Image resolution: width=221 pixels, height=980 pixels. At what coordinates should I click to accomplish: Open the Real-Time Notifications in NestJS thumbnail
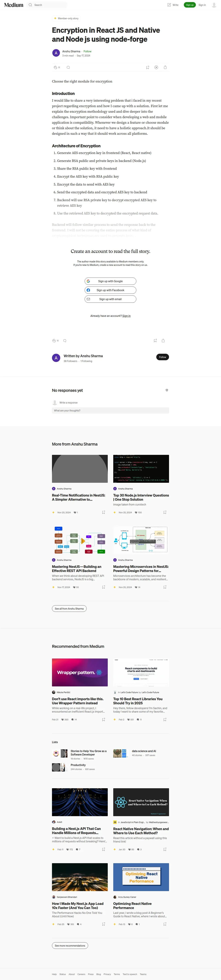(x=80, y=469)
